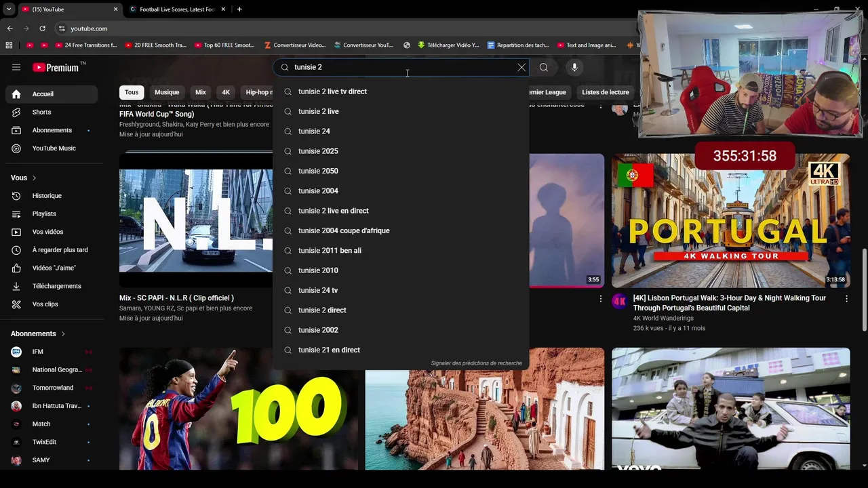Open the Ronaldinho 100 video thumbnail
This screenshot has height=488, width=868.
point(238,409)
